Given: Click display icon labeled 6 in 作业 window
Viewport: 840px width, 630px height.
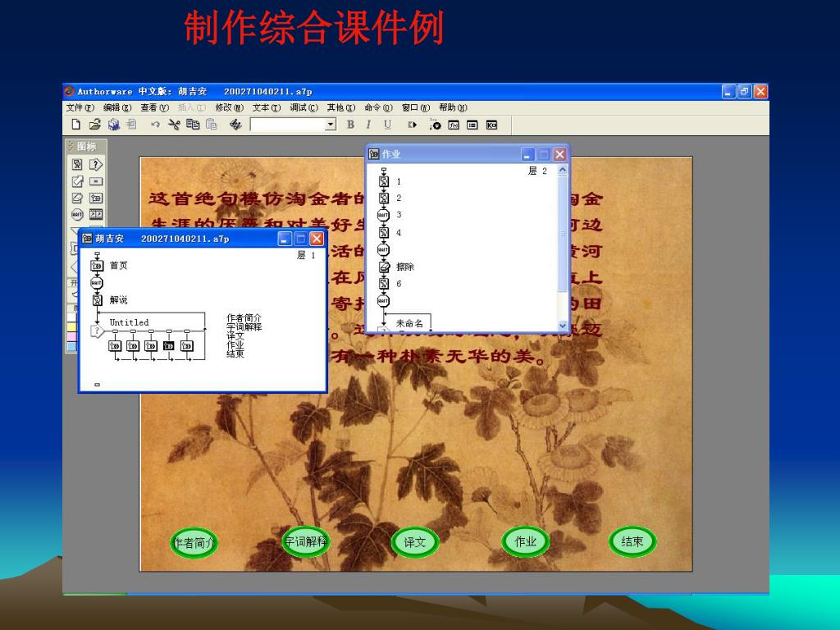Looking at the screenshot, I should click(x=384, y=284).
